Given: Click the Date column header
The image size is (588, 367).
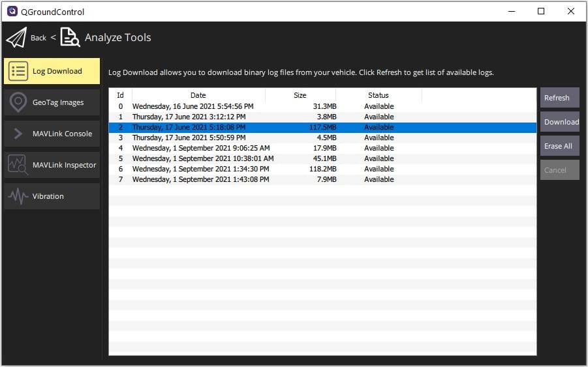Looking at the screenshot, I should (x=198, y=95).
